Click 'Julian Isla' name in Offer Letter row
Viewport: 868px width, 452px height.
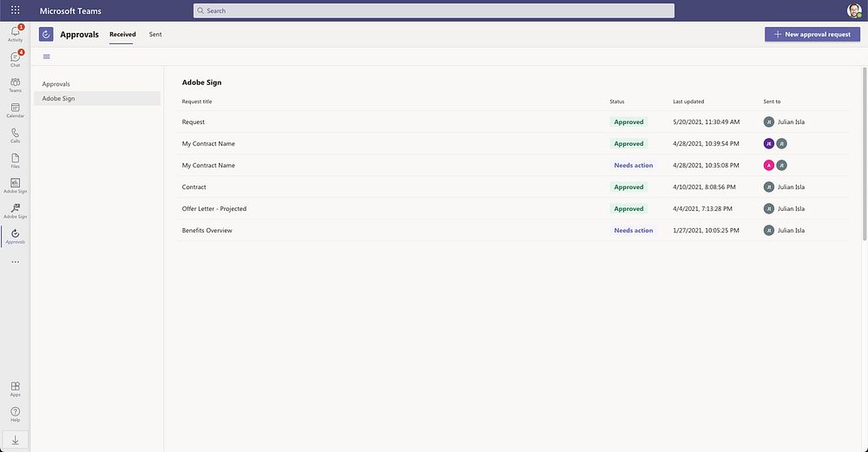point(791,208)
